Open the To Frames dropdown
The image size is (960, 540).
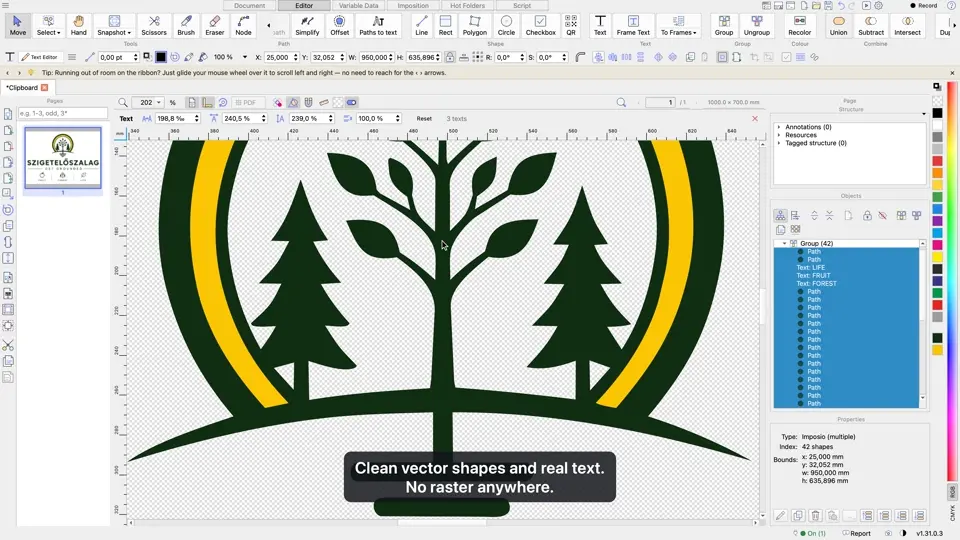point(678,25)
